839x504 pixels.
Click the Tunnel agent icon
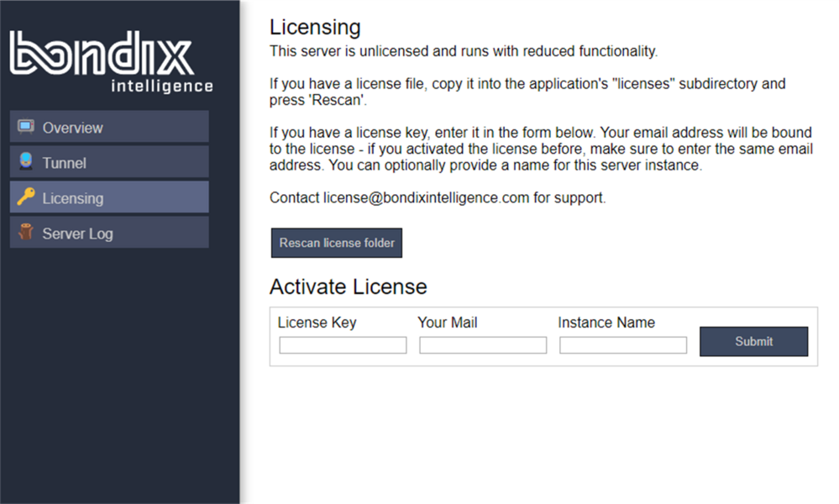(26, 161)
